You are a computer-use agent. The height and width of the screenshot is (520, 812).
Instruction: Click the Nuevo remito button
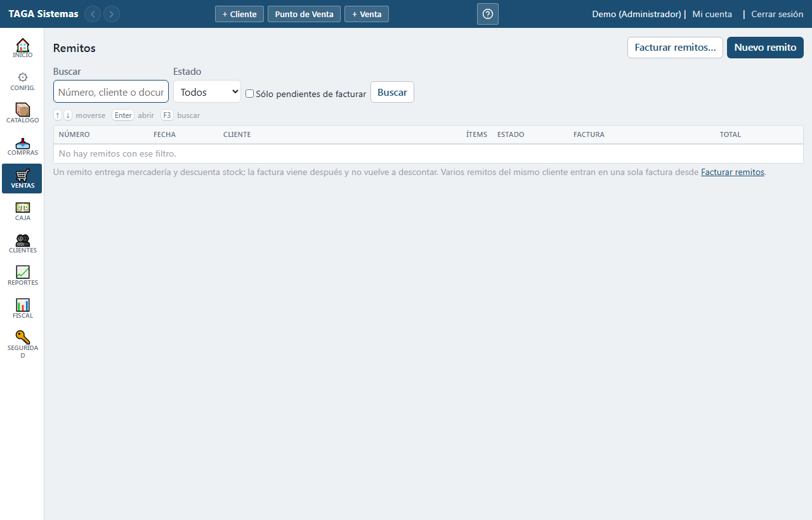pos(765,48)
